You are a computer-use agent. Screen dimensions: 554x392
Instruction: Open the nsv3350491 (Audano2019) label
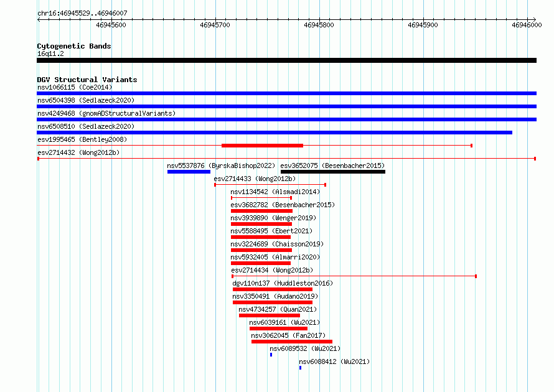pyautogui.click(x=275, y=296)
